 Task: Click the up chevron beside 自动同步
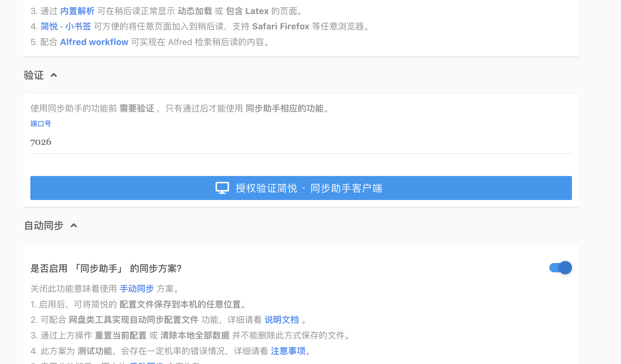coord(74,225)
